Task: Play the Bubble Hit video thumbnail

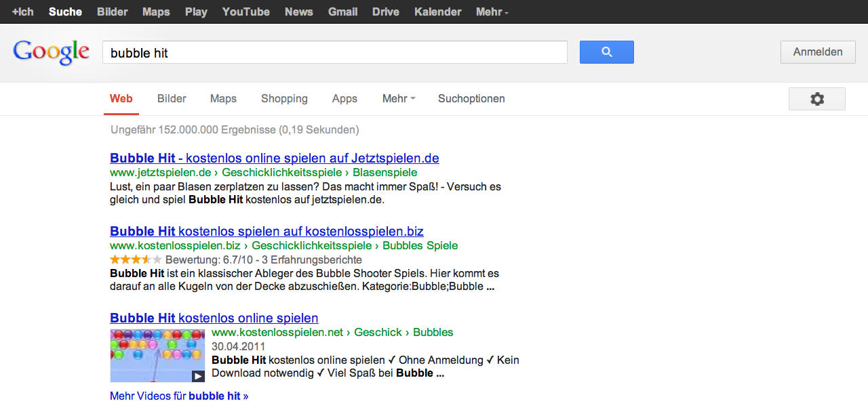Action: tap(157, 356)
